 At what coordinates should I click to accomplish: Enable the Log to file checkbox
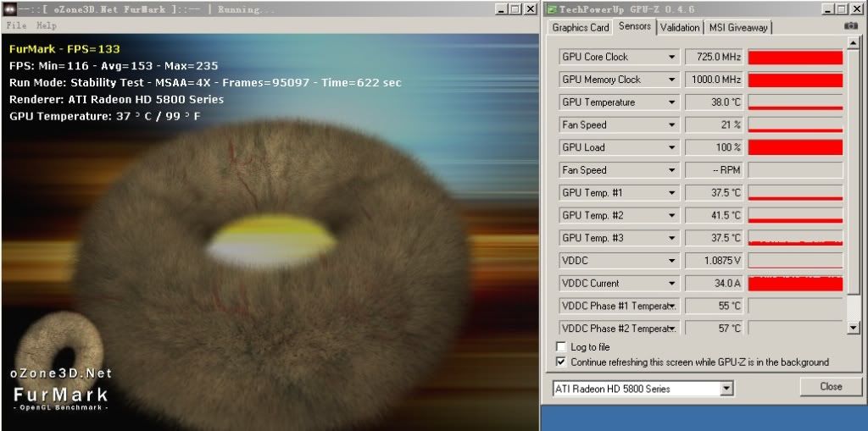[561, 347]
